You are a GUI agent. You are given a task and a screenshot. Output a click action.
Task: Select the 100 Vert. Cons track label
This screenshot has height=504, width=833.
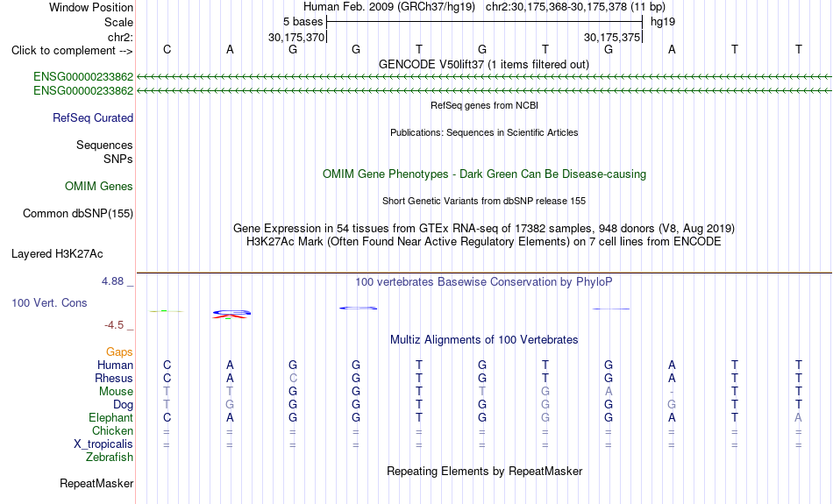click(49, 302)
